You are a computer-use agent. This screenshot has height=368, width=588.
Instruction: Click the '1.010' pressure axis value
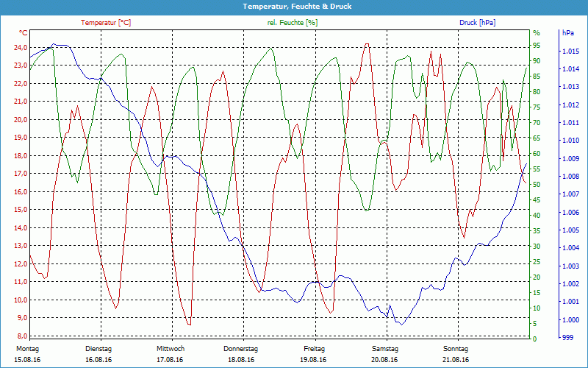pos(571,141)
